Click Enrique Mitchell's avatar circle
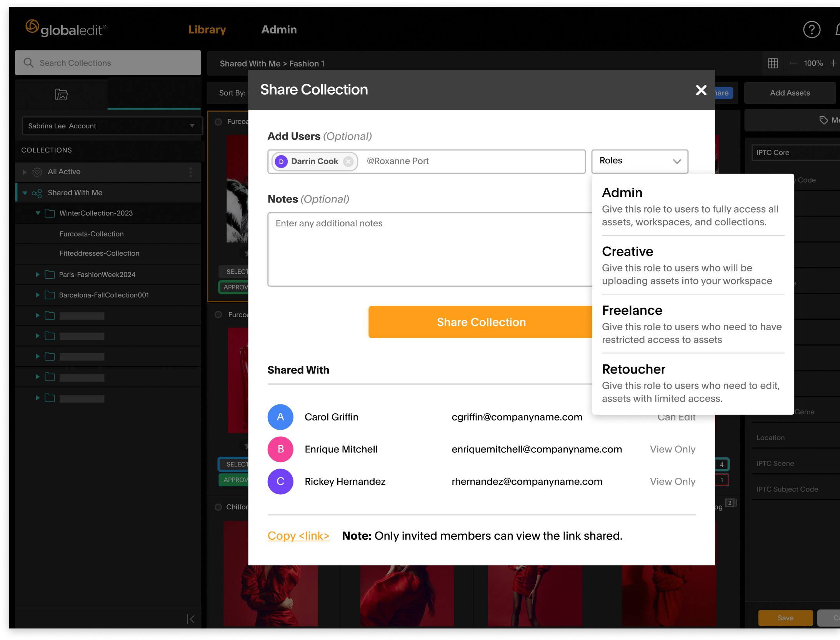This screenshot has width=840, height=640. pyautogui.click(x=280, y=449)
